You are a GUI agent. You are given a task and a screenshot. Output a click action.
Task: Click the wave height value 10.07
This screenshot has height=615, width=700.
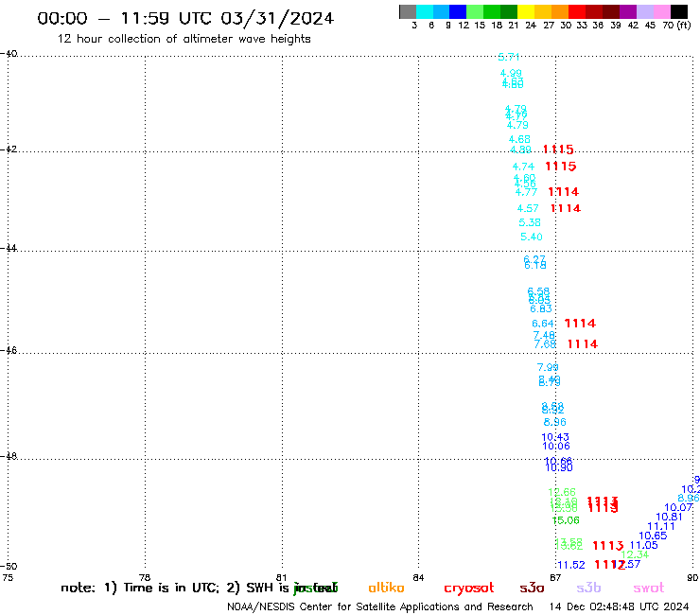click(678, 507)
